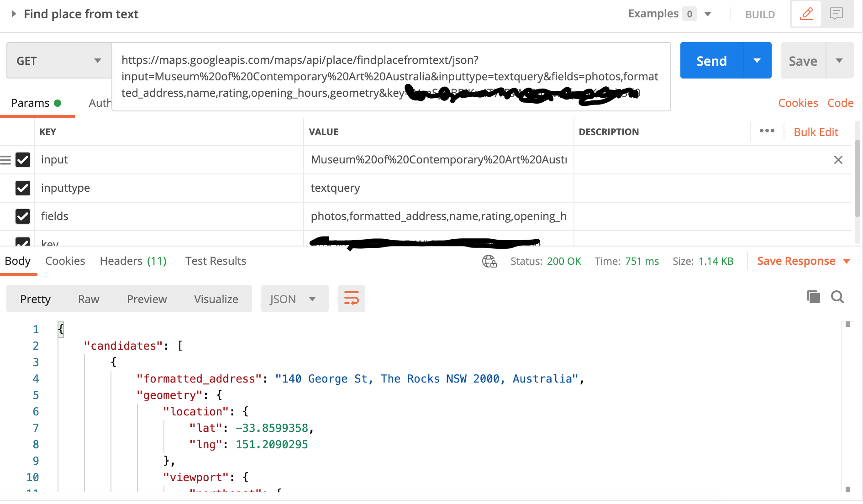Click the 1.14 KB size value

coord(716,261)
